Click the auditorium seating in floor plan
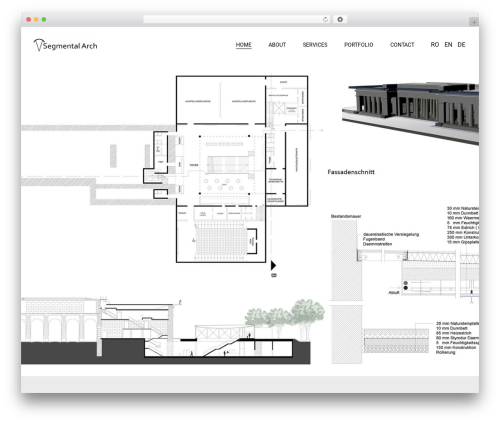 pos(220,242)
